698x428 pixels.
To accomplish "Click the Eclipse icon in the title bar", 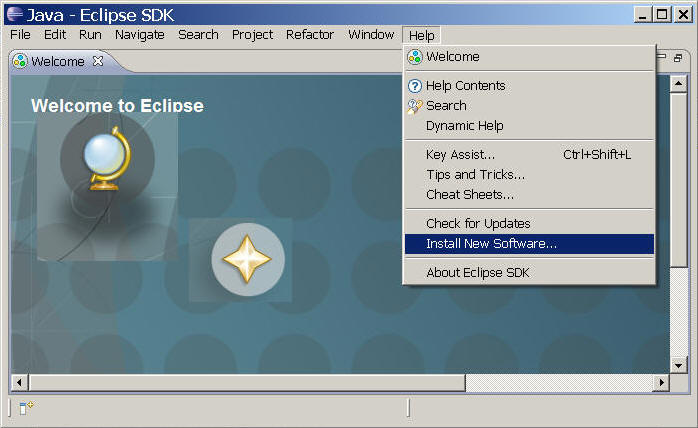I will [15, 14].
